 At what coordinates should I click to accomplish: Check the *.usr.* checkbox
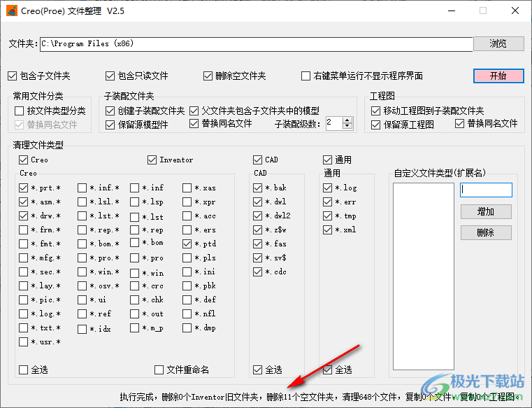click(x=23, y=342)
